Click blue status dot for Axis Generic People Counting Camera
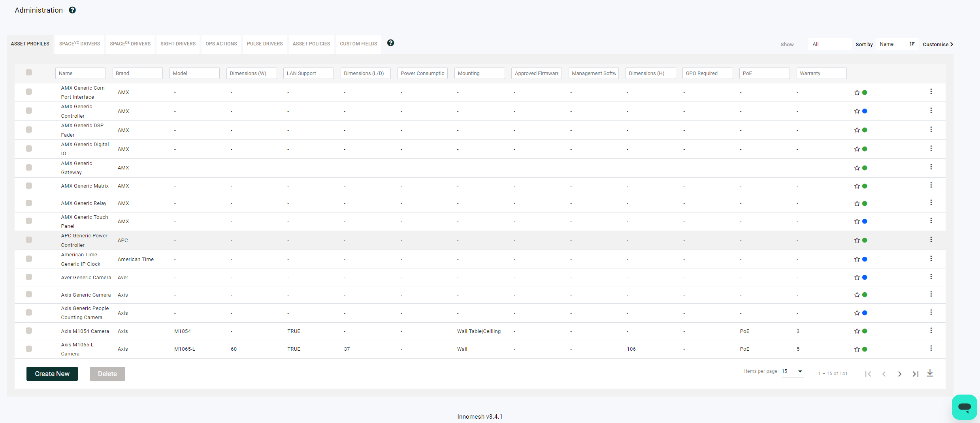The height and width of the screenshot is (423, 980). tap(865, 313)
